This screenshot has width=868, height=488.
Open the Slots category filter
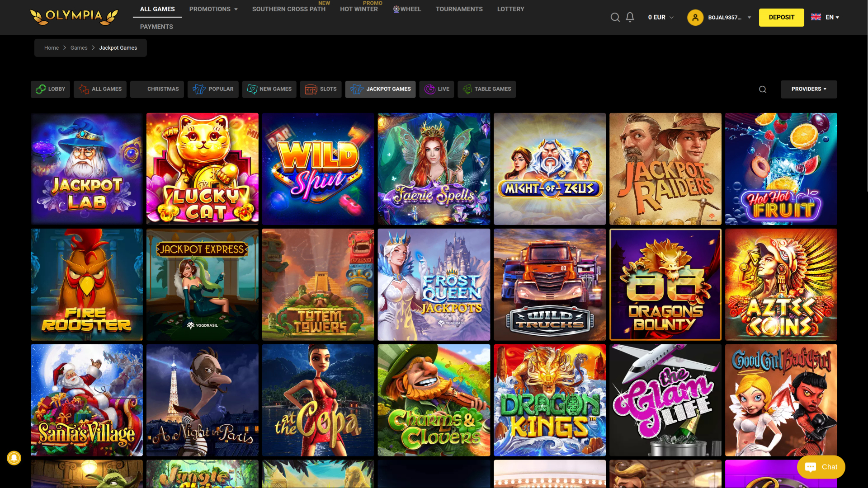coord(321,89)
